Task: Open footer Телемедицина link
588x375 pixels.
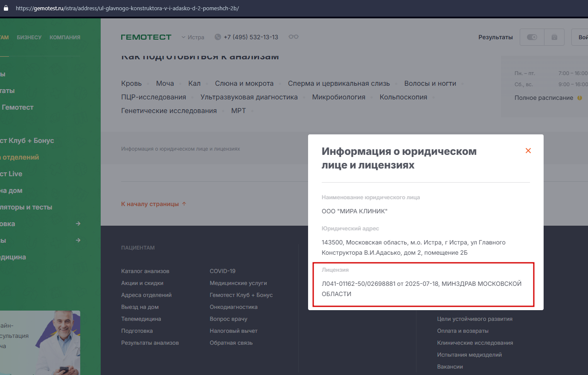Action: [141, 319]
